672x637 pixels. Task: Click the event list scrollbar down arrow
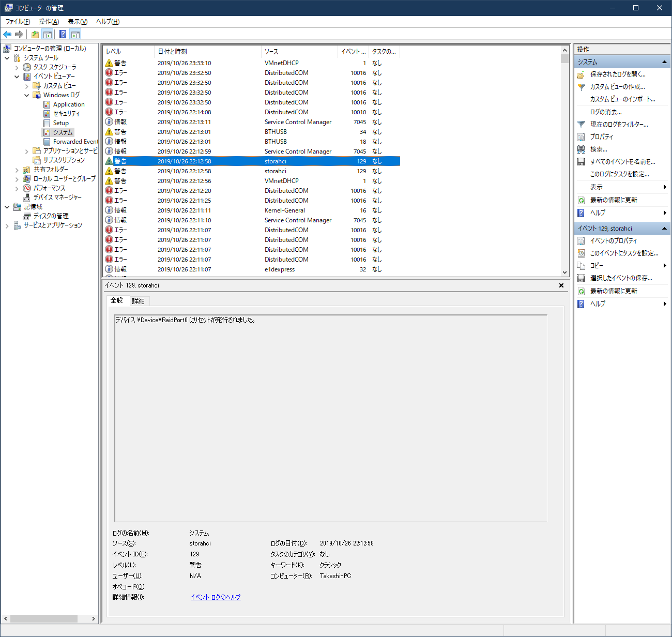[564, 272]
